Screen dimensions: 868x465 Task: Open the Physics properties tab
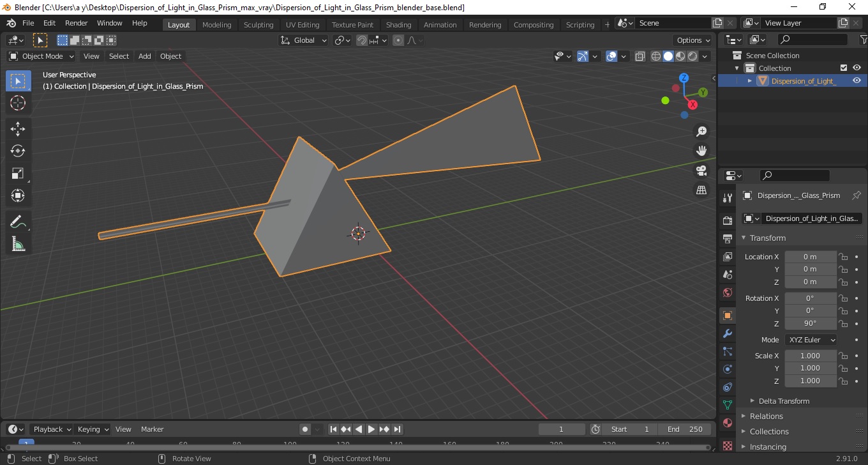pos(727,369)
